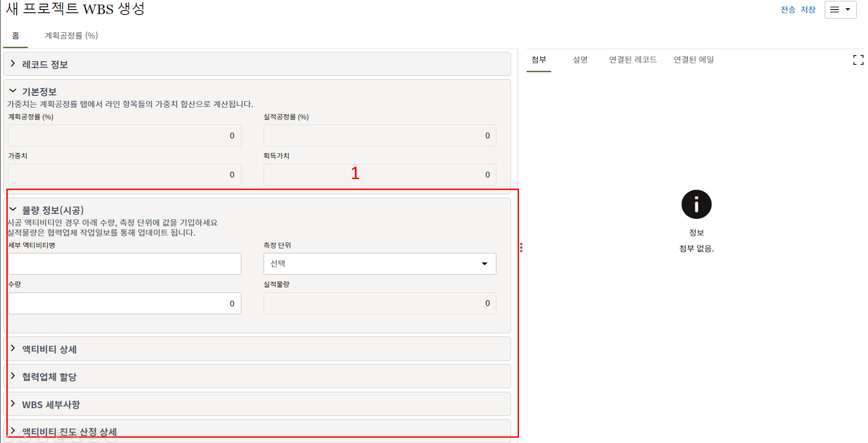
Task: Expand the WBS 세부사항 section
Action: tap(13, 404)
